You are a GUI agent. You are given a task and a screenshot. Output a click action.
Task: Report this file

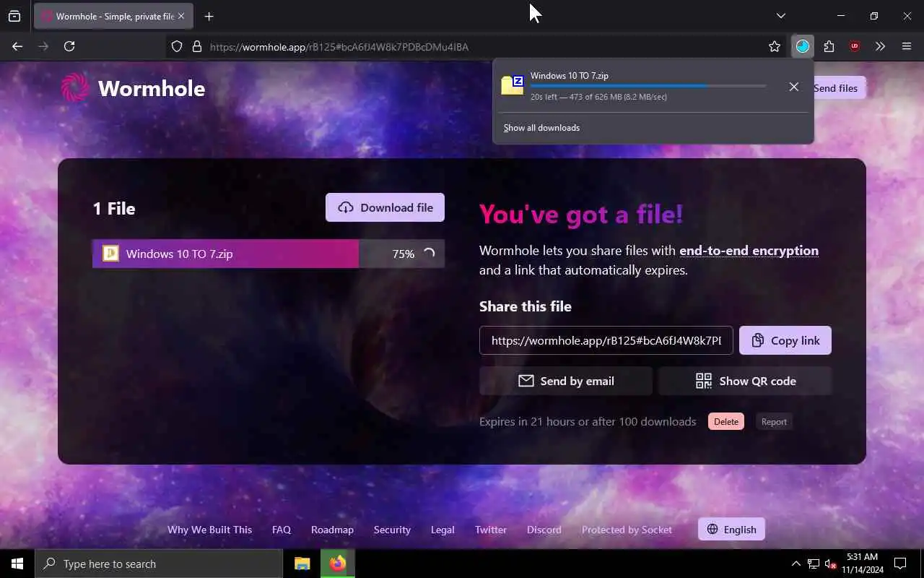[x=774, y=421]
